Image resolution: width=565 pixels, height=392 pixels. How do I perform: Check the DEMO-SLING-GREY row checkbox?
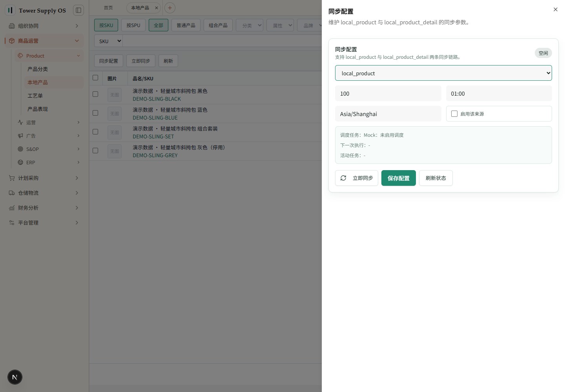(x=95, y=151)
